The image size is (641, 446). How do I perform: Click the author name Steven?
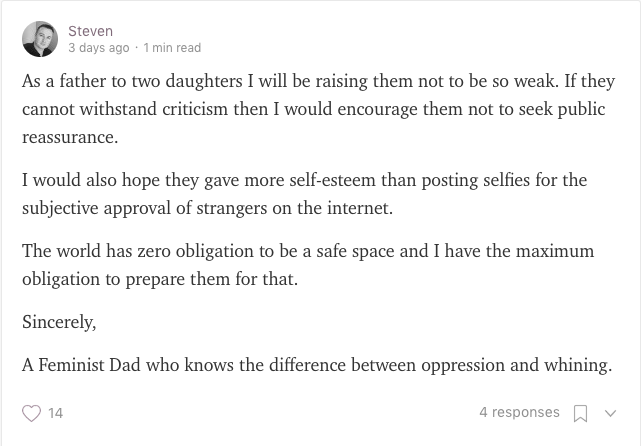[90, 31]
